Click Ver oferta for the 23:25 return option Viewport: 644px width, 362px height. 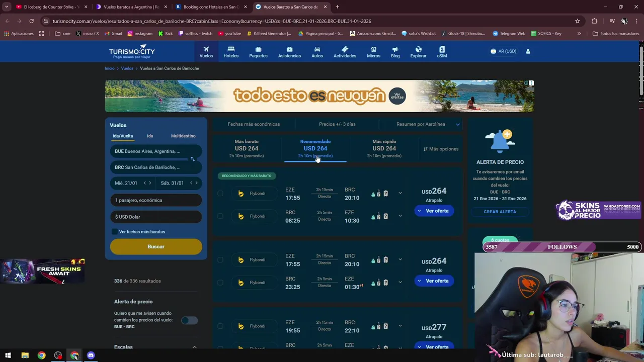[x=434, y=281]
